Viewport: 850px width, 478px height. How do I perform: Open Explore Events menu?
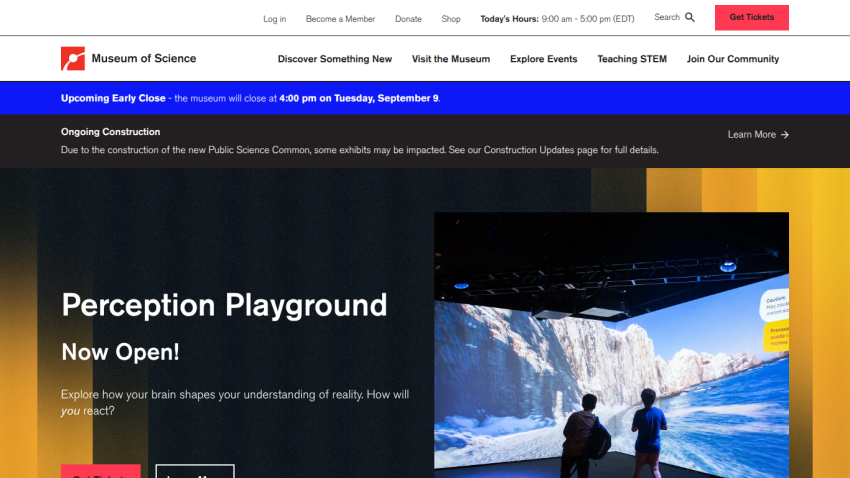tap(543, 59)
